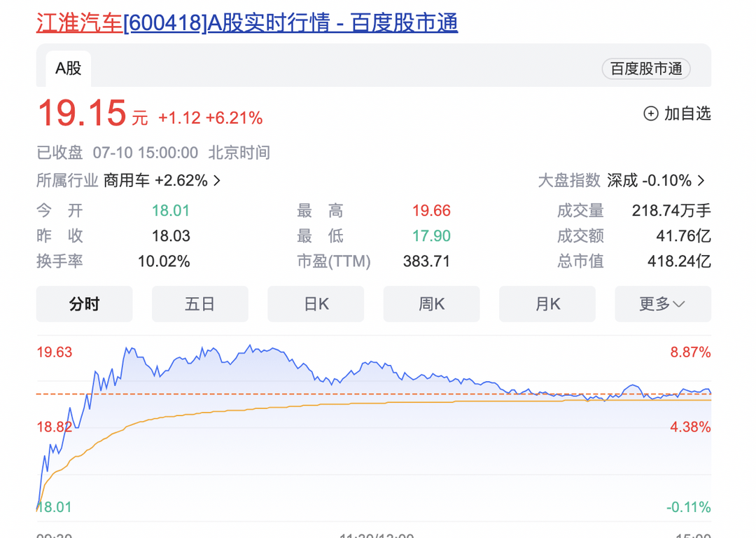Click the 昨收 value 18.03

(x=171, y=236)
